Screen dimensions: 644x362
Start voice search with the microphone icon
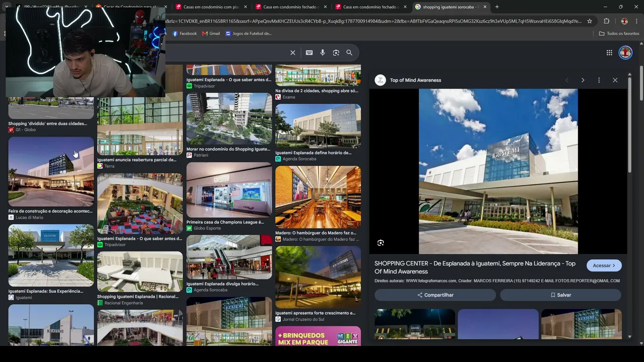point(323,53)
